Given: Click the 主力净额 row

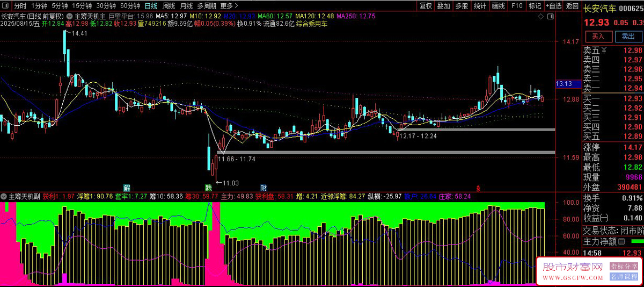Looking at the screenshot, I should coord(613,242).
